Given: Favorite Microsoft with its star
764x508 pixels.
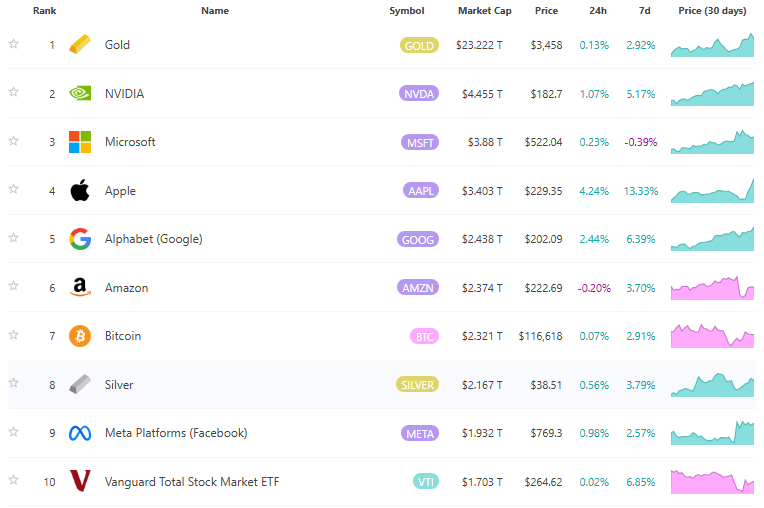Looking at the screenshot, I should point(14,141).
